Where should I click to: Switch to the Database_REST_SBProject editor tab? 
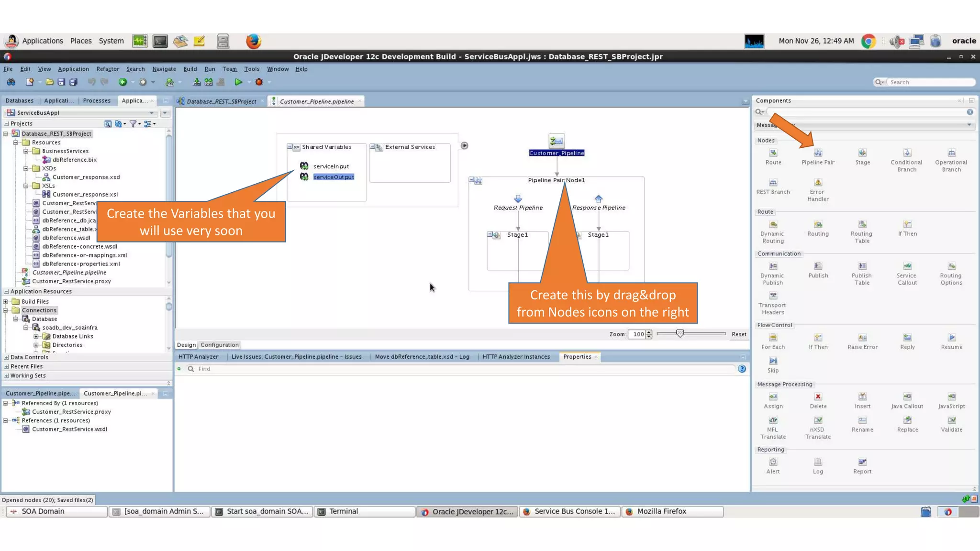[221, 101]
